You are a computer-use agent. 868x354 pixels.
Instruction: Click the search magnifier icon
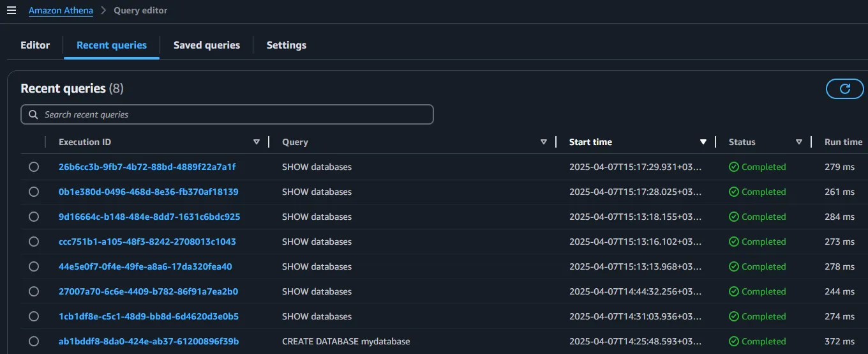click(x=33, y=114)
